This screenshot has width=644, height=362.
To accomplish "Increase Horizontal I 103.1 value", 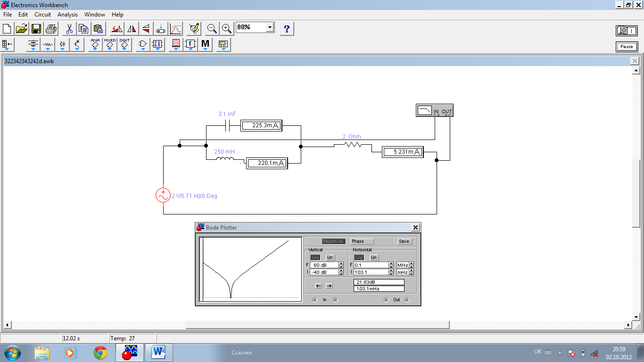I will [391, 271].
